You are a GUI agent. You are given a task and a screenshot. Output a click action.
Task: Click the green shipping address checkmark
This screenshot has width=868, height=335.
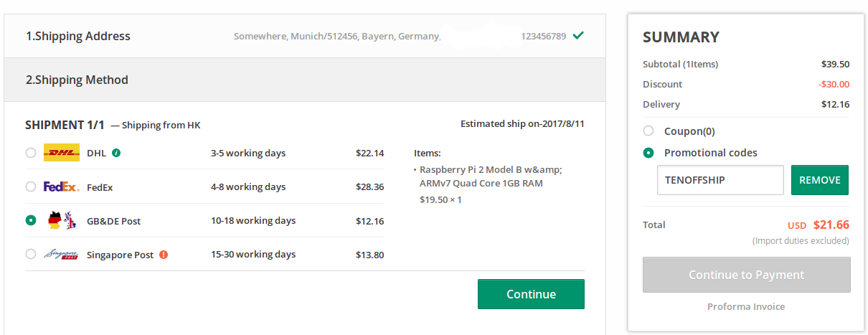578,35
